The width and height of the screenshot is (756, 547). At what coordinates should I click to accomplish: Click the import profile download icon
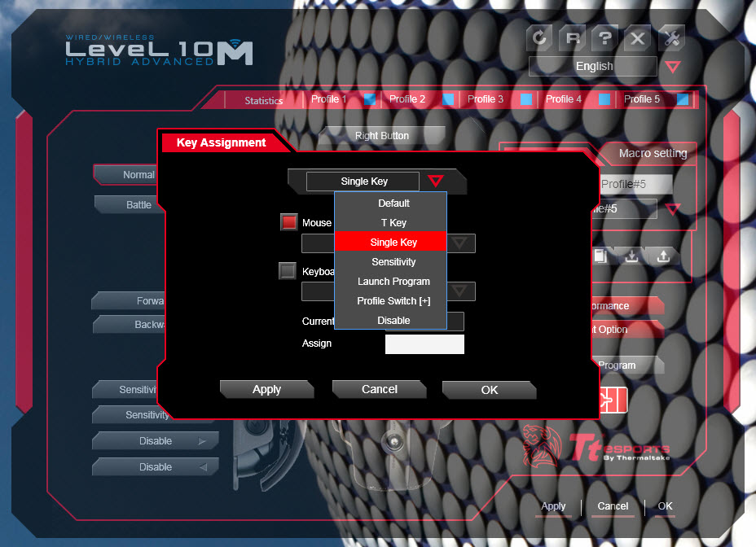631,256
